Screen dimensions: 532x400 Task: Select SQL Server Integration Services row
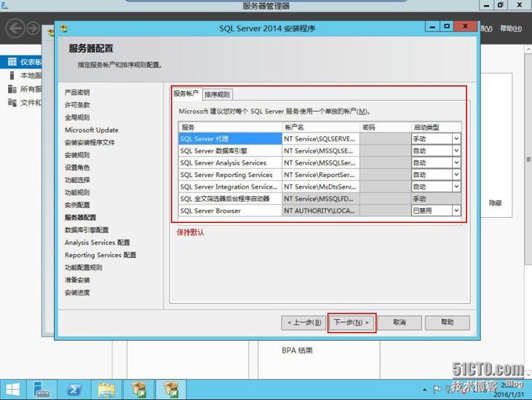pyautogui.click(x=230, y=187)
